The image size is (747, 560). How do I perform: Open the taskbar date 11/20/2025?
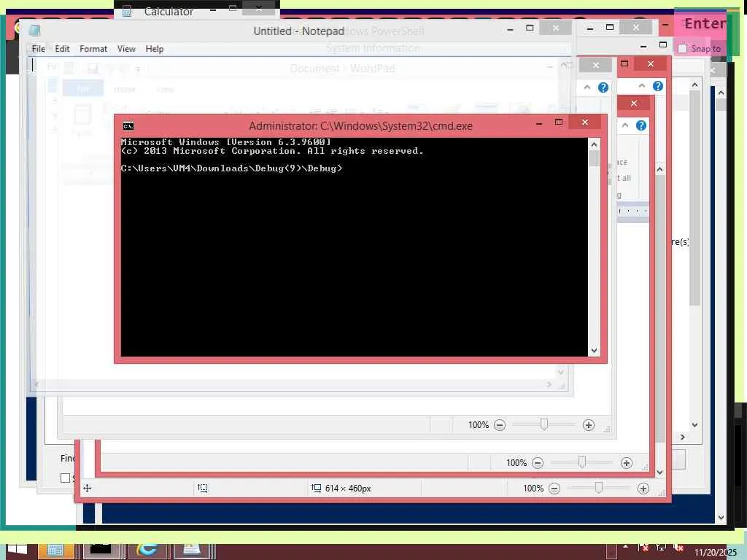[716, 552]
